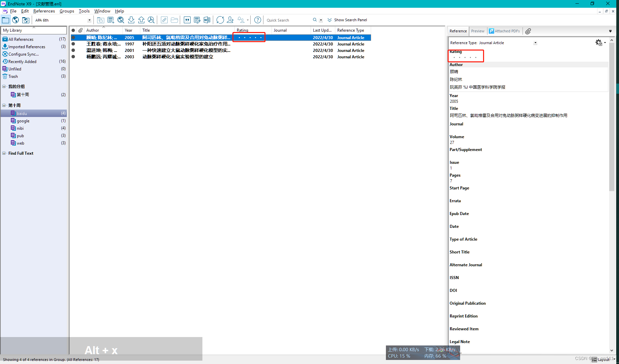Click Copy to Local Library icon
The image size is (619, 364).
[x=100, y=20]
